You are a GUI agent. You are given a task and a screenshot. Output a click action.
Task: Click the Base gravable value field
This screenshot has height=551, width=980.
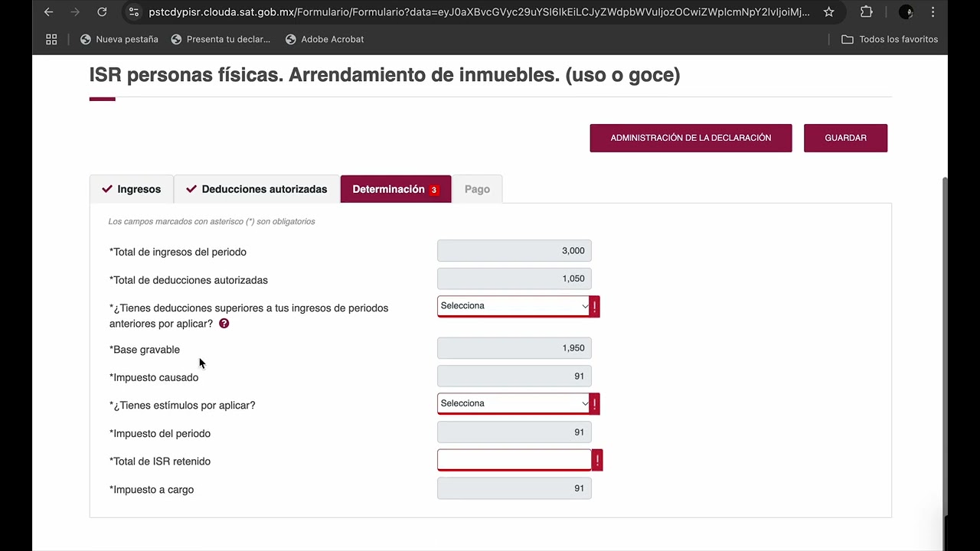click(514, 348)
